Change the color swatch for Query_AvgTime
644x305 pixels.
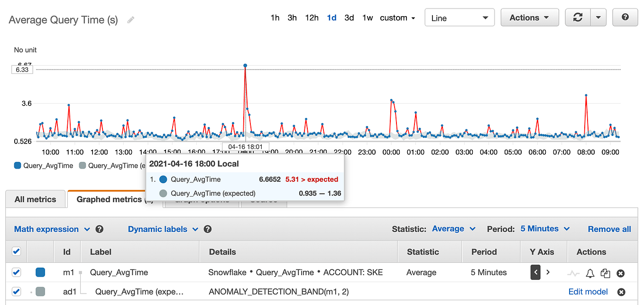pos(40,272)
